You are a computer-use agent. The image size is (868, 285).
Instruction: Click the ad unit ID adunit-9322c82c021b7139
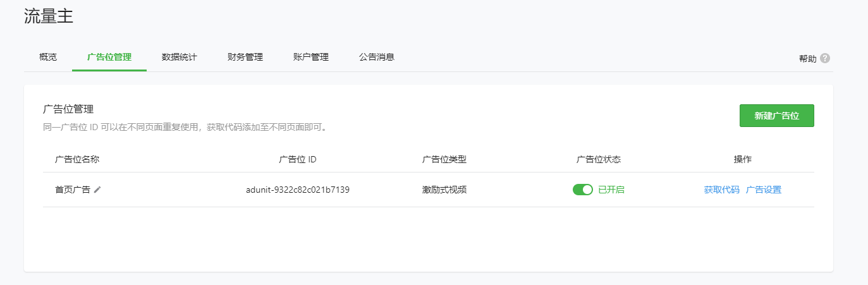(298, 190)
